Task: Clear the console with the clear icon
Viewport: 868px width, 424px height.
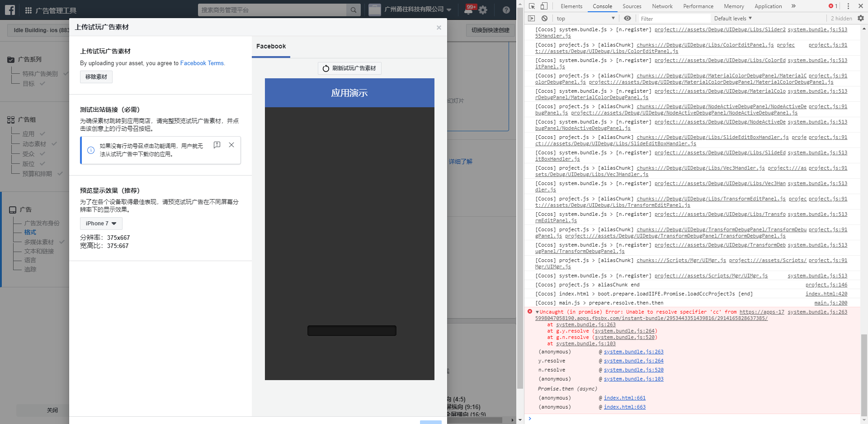Action: (545, 19)
